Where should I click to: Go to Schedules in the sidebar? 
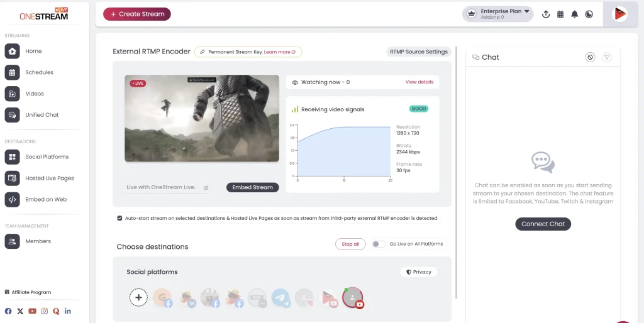click(39, 72)
